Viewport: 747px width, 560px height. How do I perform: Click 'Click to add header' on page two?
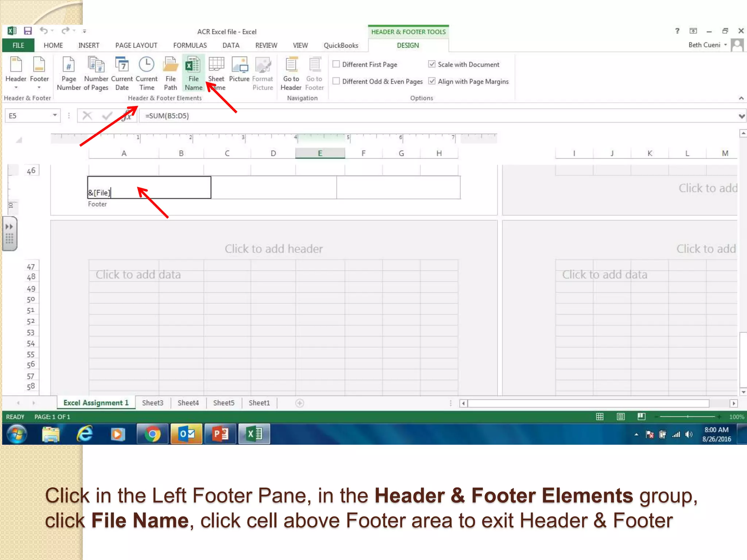click(274, 249)
